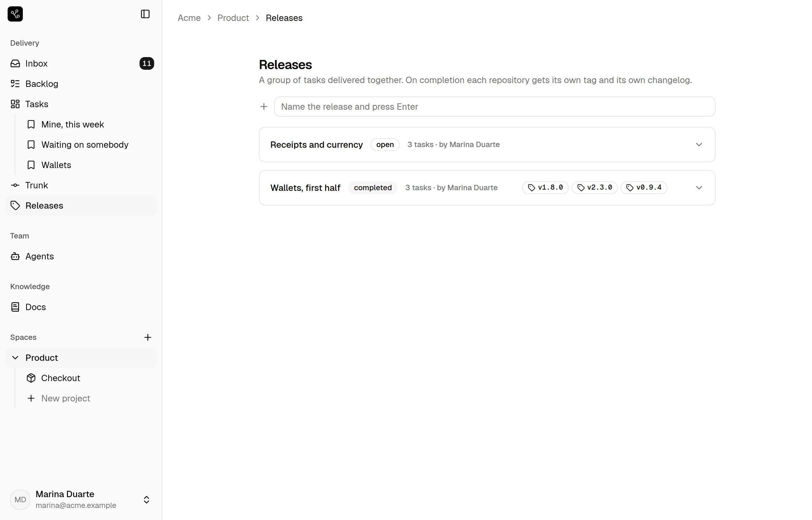The width and height of the screenshot is (812, 520).
Task: Add a new space with plus icon
Action: (147, 337)
